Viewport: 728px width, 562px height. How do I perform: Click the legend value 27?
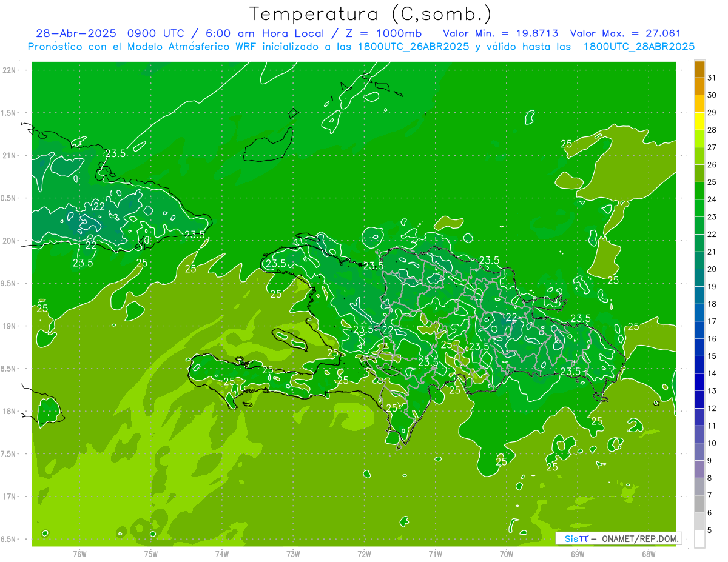tap(712, 147)
